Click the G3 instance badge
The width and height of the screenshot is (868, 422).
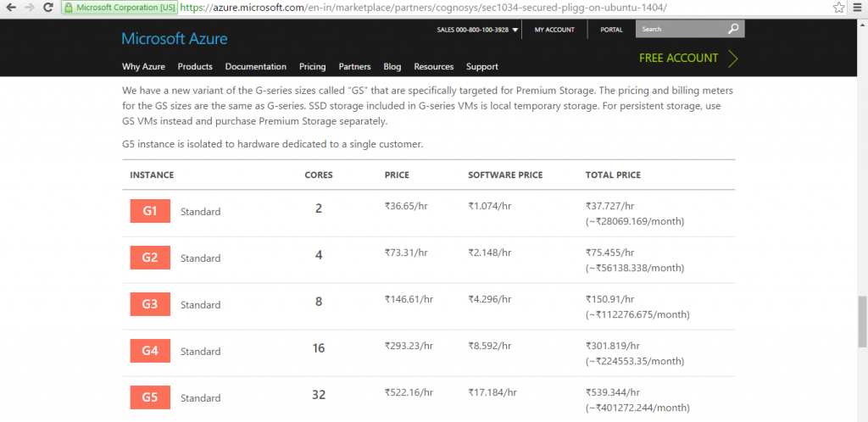150,304
